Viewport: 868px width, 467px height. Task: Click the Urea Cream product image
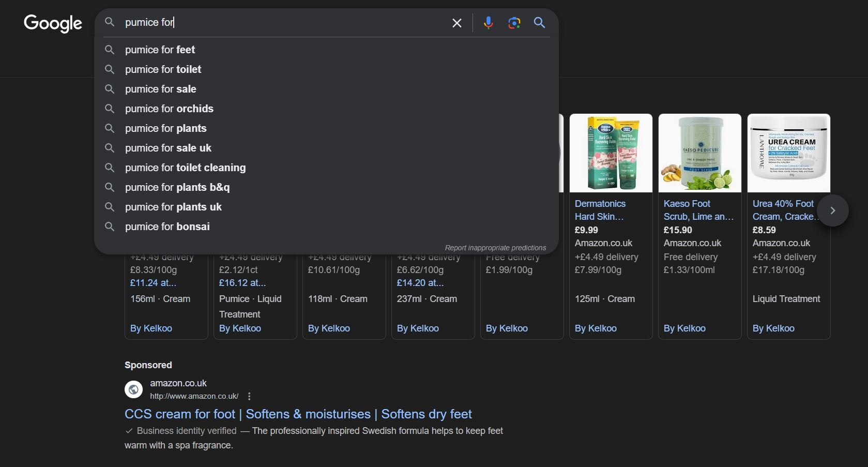click(x=788, y=153)
